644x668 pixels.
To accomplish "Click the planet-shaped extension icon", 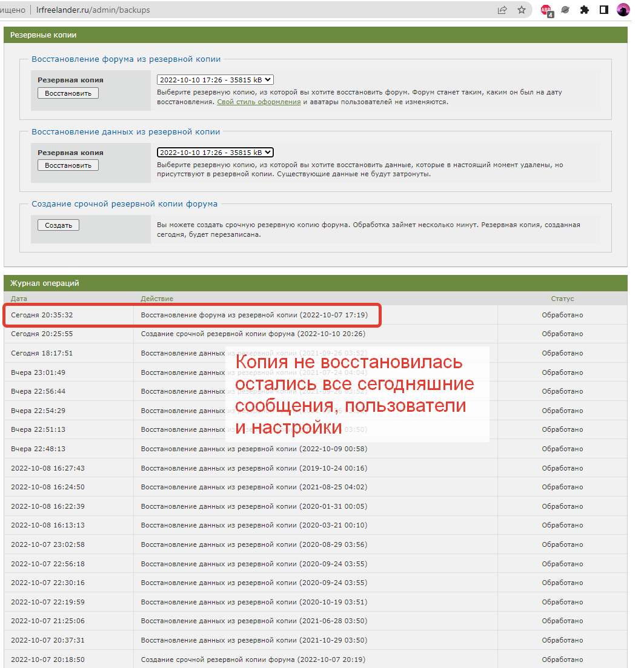I will [565, 10].
